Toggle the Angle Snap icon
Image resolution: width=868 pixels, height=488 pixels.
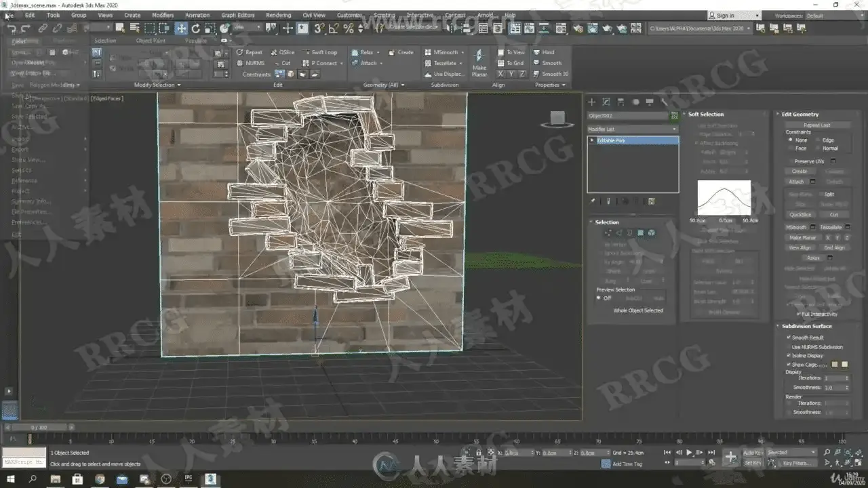coord(334,28)
